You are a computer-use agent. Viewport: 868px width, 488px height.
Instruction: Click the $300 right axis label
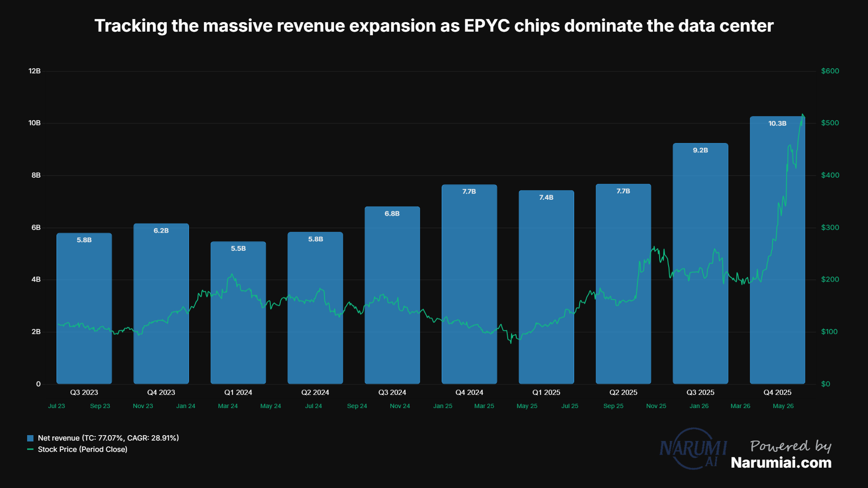click(x=830, y=228)
